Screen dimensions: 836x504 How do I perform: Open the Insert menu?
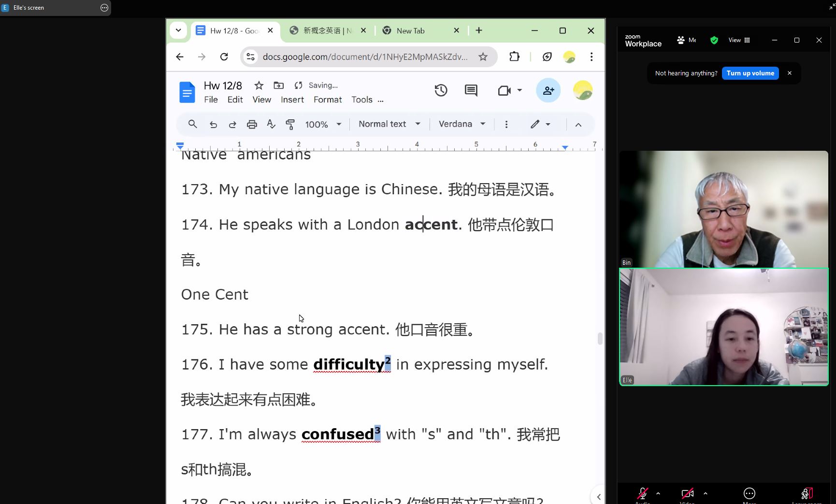pos(292,100)
